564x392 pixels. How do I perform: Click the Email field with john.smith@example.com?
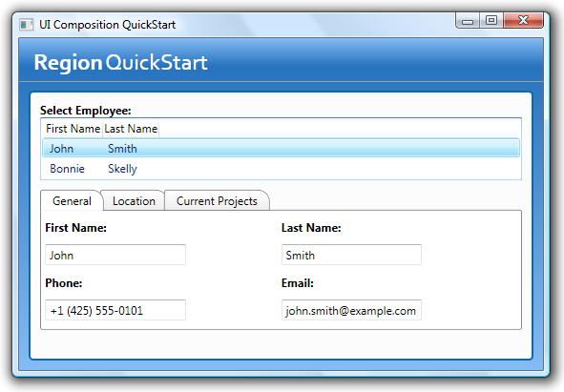pyautogui.click(x=351, y=310)
